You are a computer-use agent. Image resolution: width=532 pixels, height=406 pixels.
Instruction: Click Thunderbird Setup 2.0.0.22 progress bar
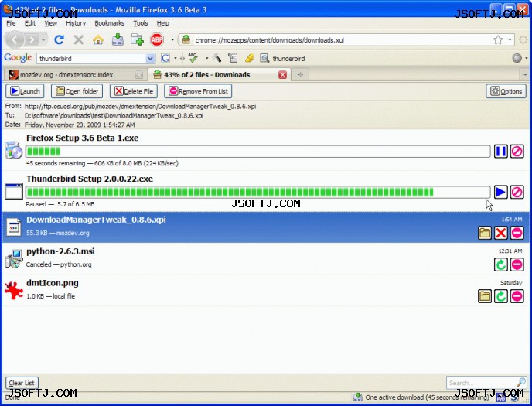(x=257, y=193)
